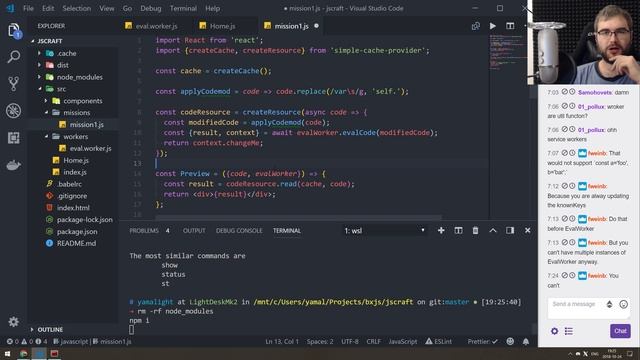Image resolution: width=640 pixels, height=360 pixels.
Task: Expand the OUTLINE section
Action: (x=32, y=329)
